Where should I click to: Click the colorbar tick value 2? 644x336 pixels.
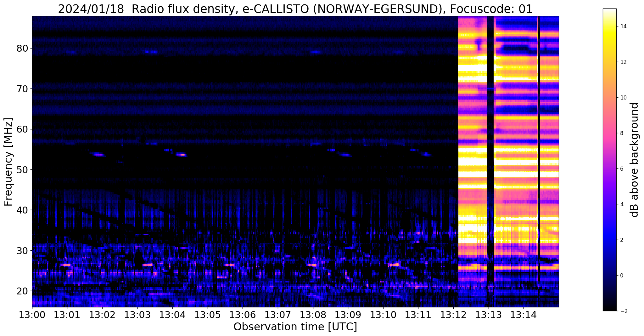pos(622,240)
